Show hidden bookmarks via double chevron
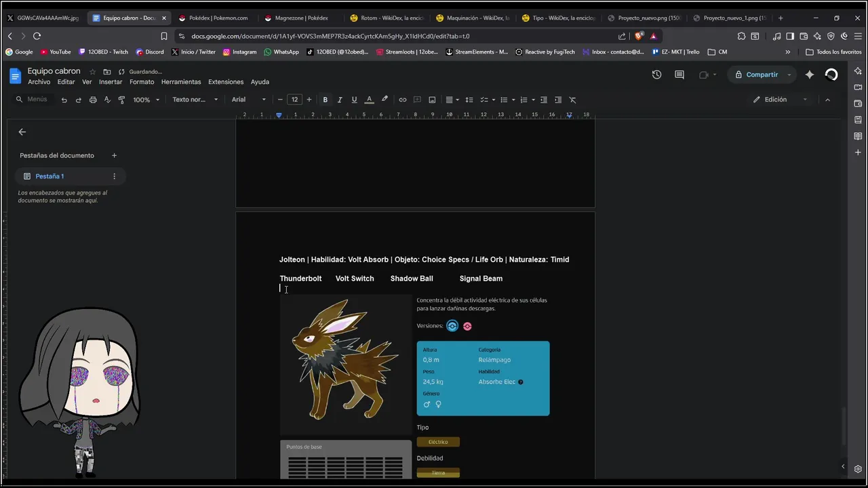Image resolution: width=868 pixels, height=488 pixels. [787, 52]
